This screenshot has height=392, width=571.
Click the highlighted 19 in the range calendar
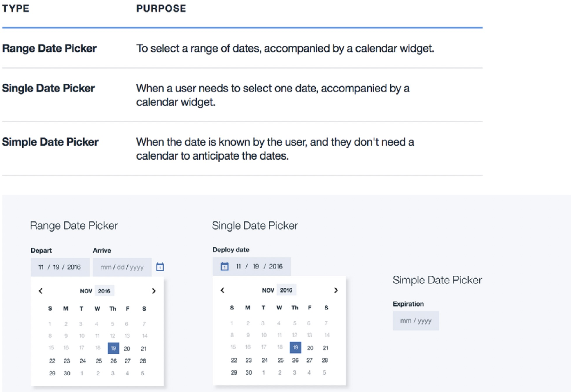pyautogui.click(x=113, y=348)
